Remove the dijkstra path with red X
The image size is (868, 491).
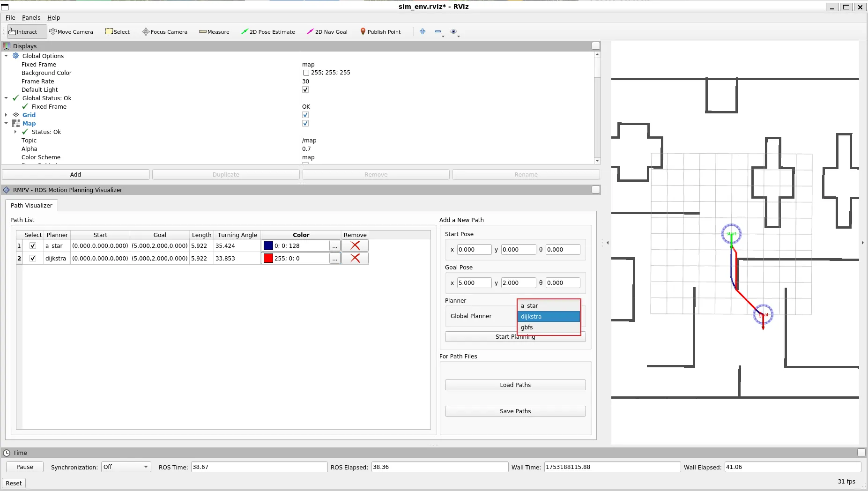coord(355,258)
